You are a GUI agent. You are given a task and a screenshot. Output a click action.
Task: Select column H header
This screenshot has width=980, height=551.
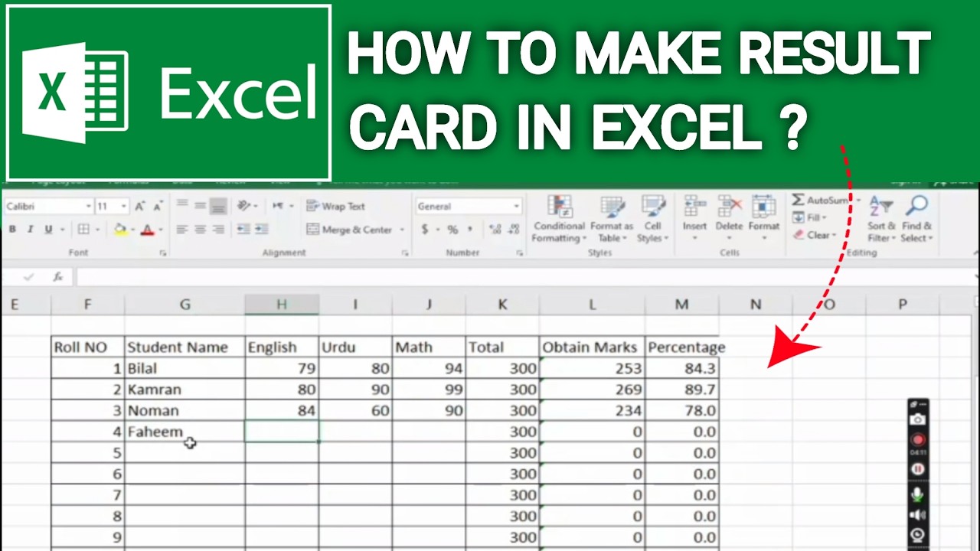pyautogui.click(x=282, y=305)
